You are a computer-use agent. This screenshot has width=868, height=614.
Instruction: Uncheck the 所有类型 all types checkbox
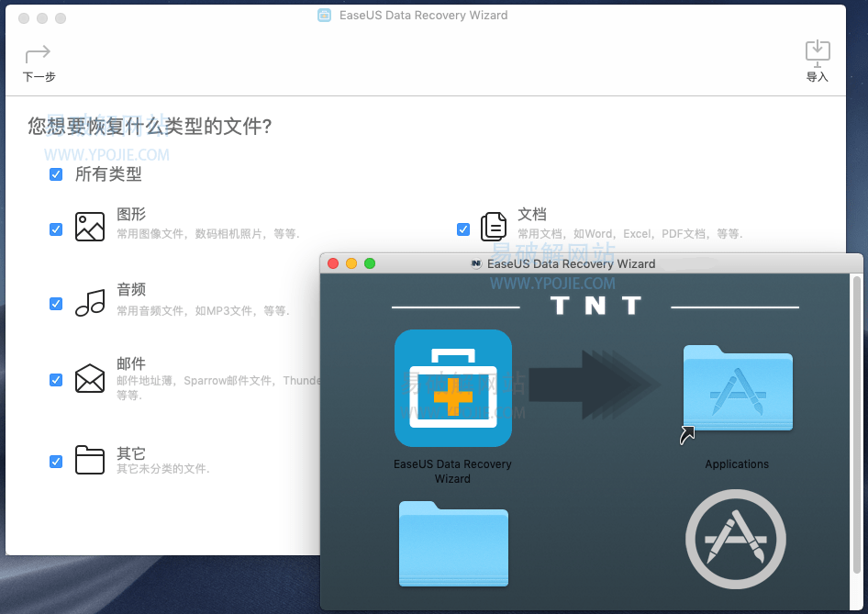point(56,174)
